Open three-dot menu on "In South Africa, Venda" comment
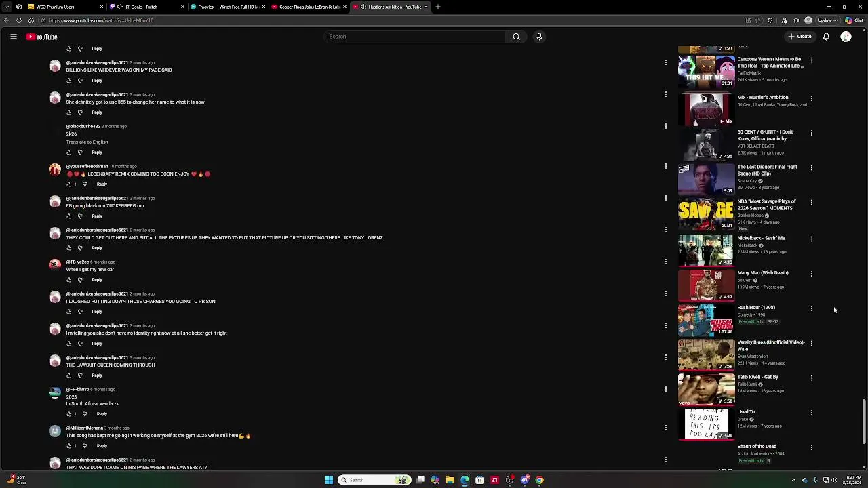The width and height of the screenshot is (868, 488). [665, 389]
